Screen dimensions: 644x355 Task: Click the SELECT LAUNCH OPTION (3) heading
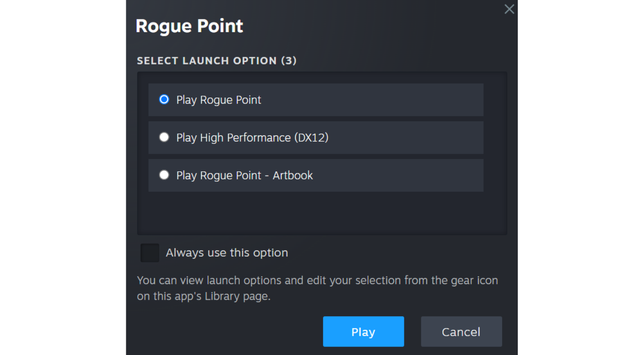[217, 61]
